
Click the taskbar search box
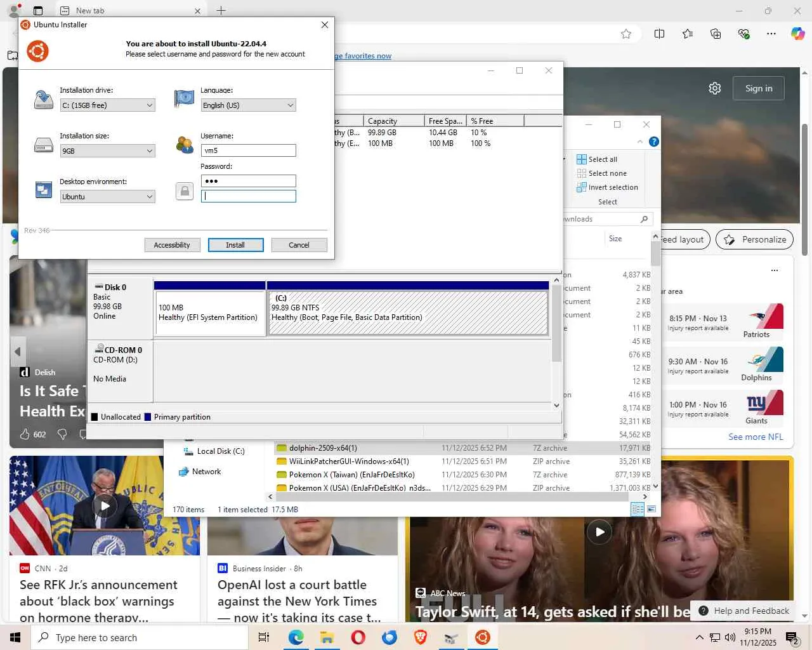(x=140, y=637)
